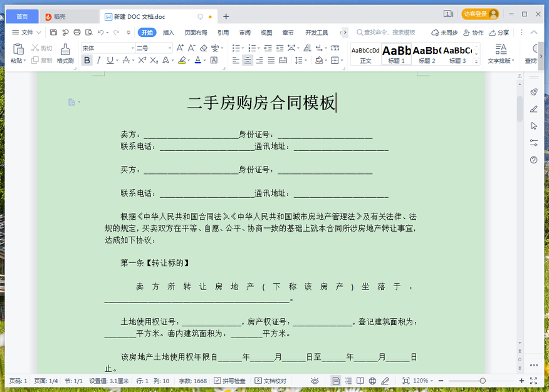This screenshot has width=549, height=392.
Task: Apply superscript formatting
Action: pyautogui.click(x=142, y=60)
